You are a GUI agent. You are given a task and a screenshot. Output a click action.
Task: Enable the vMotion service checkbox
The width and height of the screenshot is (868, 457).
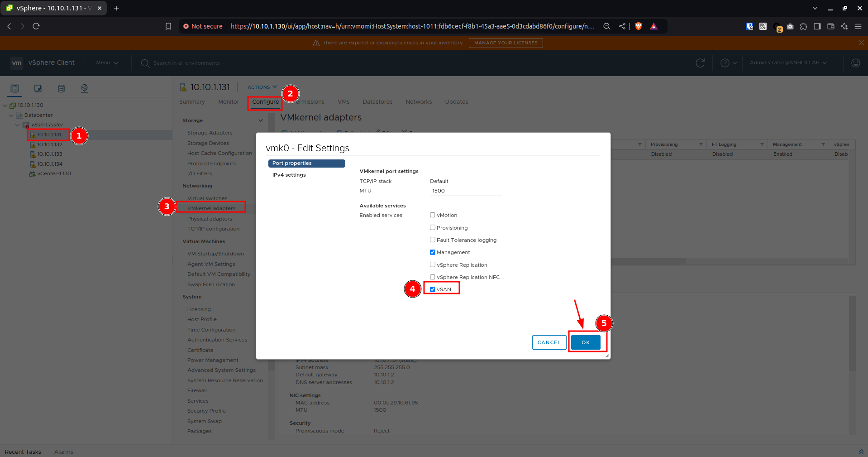click(x=432, y=215)
